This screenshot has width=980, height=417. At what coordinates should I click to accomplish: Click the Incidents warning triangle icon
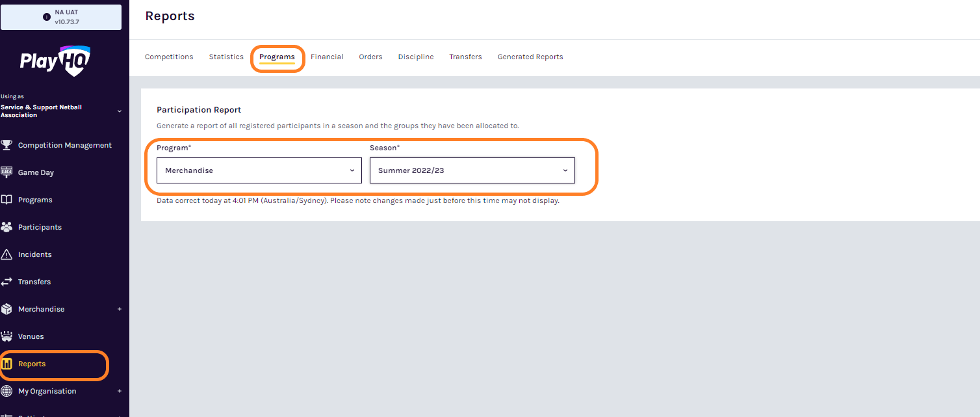6,254
